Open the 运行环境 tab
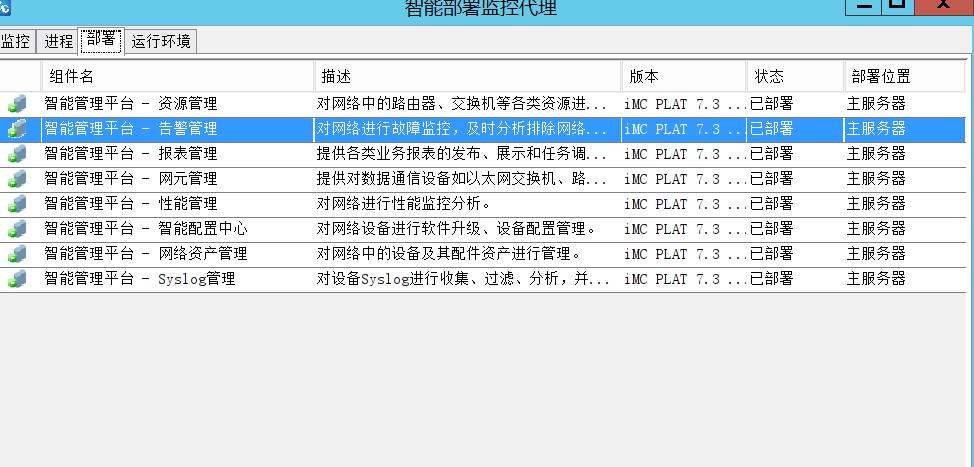 pos(161,42)
